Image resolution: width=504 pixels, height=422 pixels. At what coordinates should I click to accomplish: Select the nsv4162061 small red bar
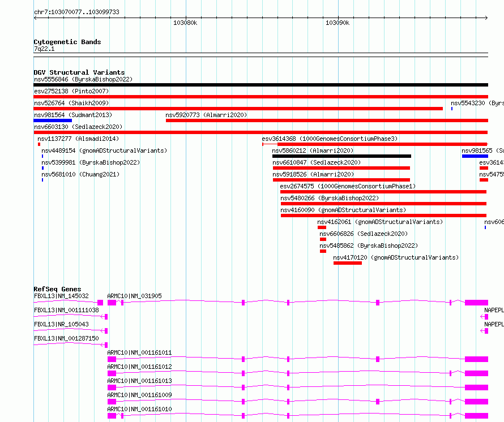pyautogui.click(x=322, y=227)
